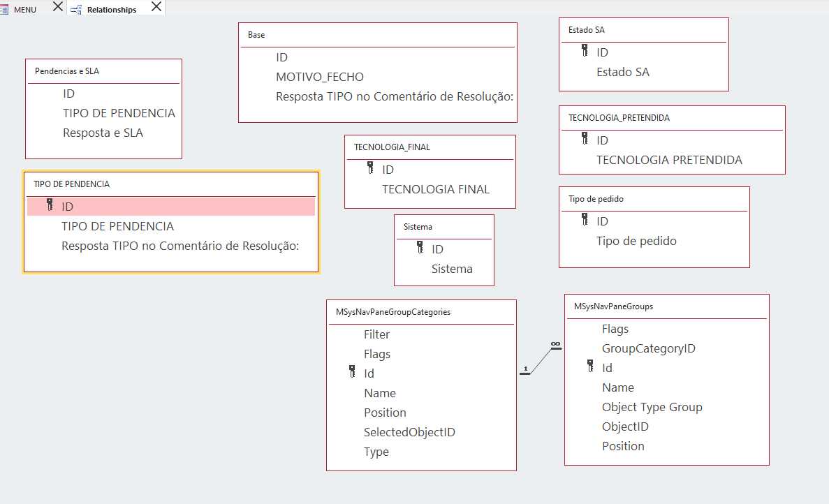Select the Pendencias e SLA table title
The height and width of the screenshot is (504, 829).
click(x=67, y=71)
